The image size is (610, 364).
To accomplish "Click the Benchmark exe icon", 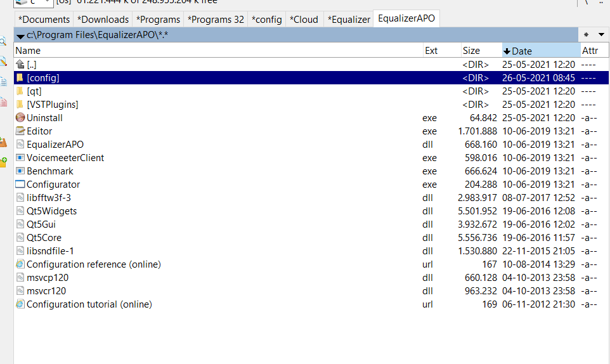I will pyautogui.click(x=20, y=171).
